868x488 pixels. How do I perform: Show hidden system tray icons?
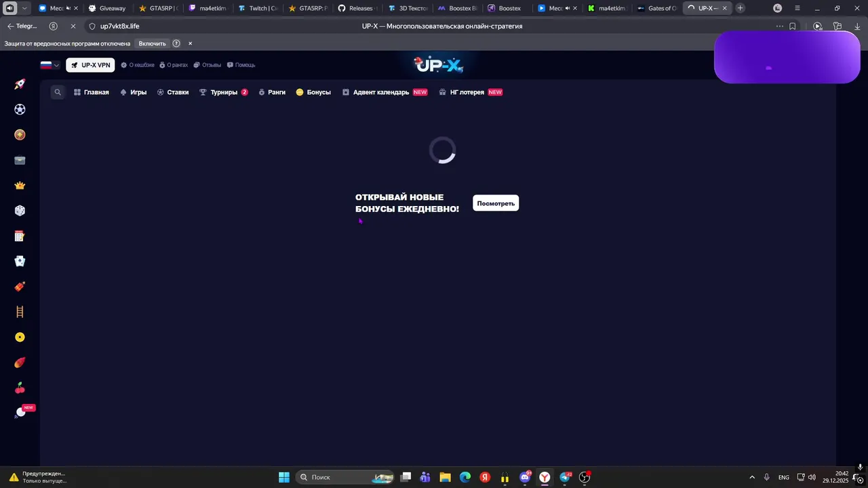coord(751,477)
